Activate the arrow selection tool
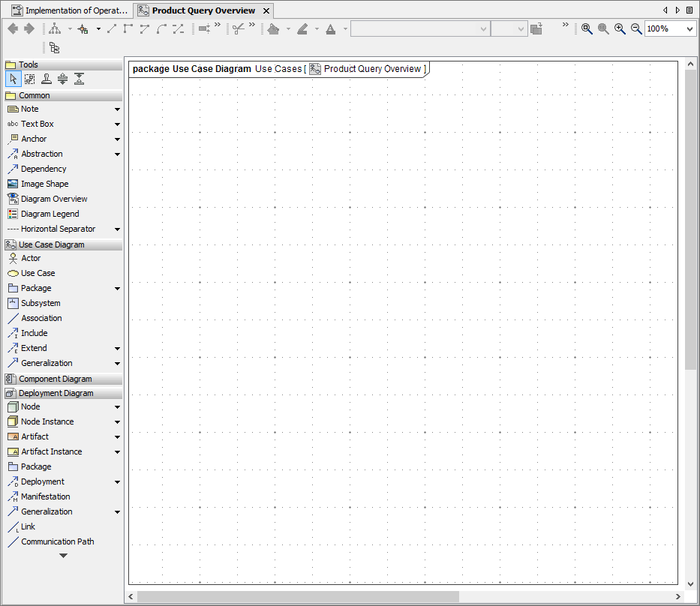Screen dimensions: 700x606 pos(13,78)
